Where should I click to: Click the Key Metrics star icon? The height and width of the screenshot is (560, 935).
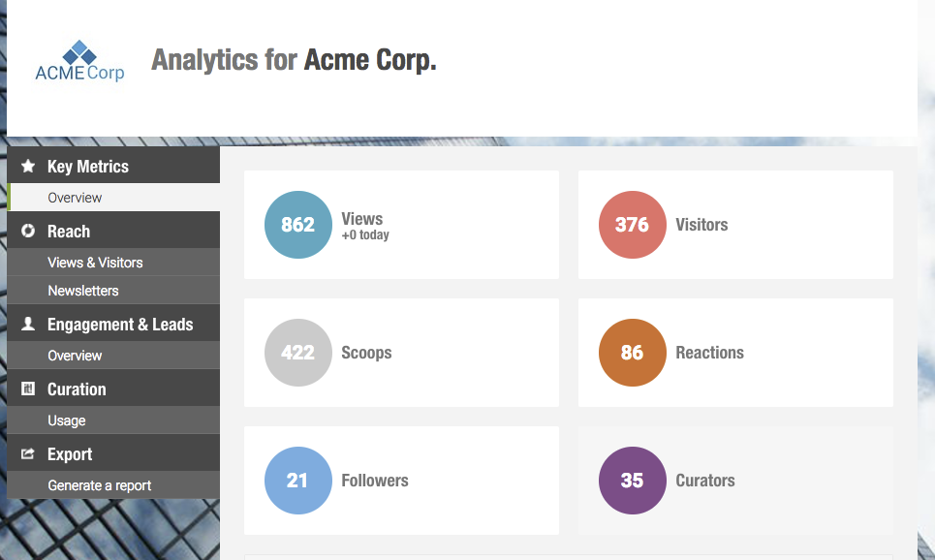tap(28, 166)
